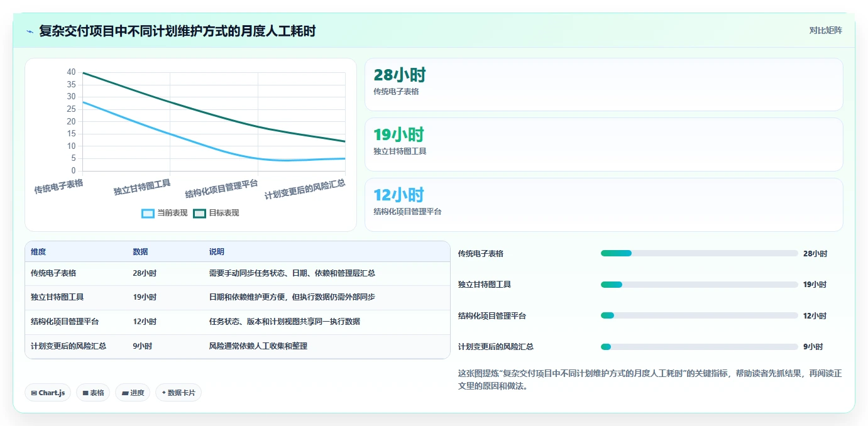This screenshot has width=868, height=426.
Task: Select the 12小时 结构化项目管理平台 data card
Action: pyautogui.click(x=603, y=205)
